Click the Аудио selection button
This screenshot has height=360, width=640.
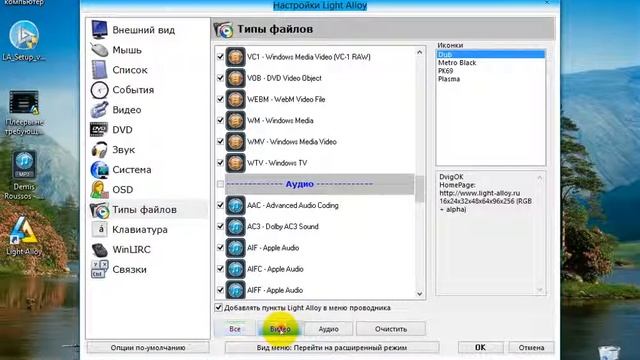click(329, 329)
